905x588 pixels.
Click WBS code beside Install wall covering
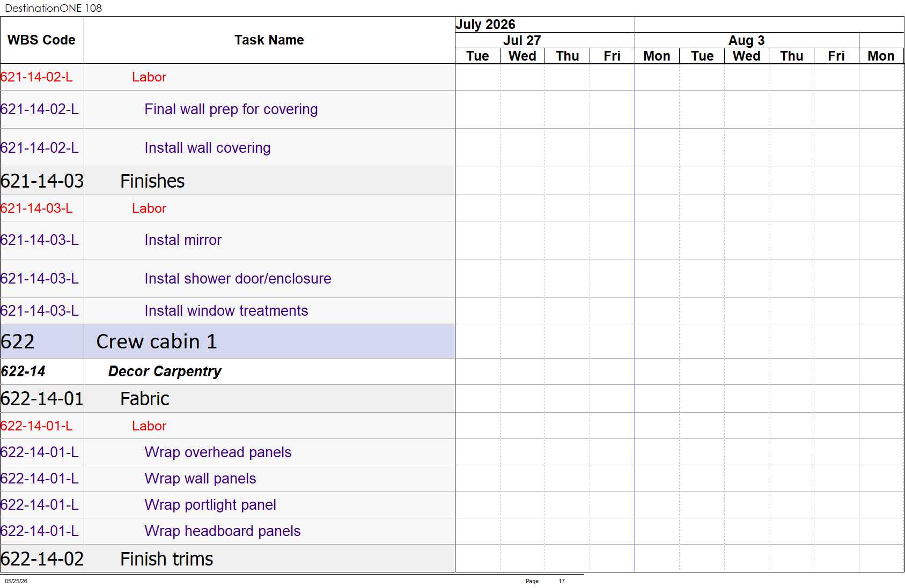40,148
